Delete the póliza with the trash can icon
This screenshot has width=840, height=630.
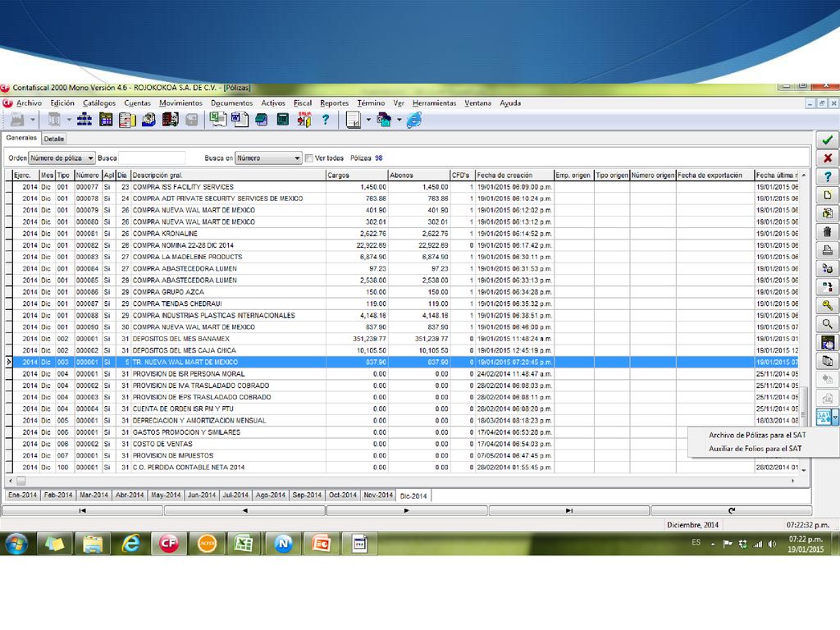click(827, 231)
